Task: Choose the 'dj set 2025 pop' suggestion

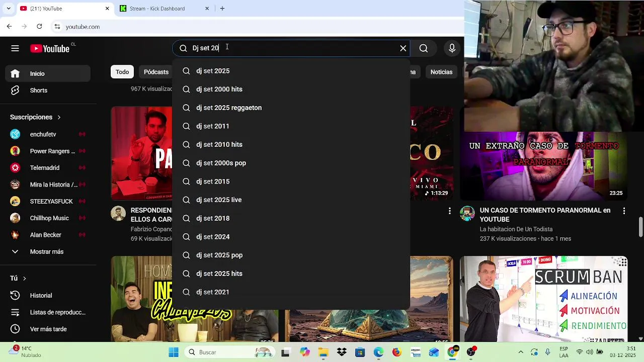Action: point(291,255)
